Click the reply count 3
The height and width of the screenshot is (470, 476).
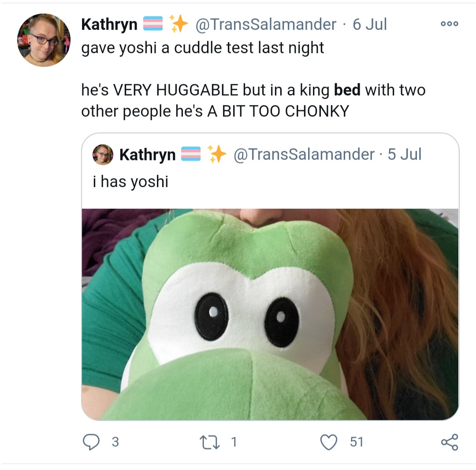115,442
